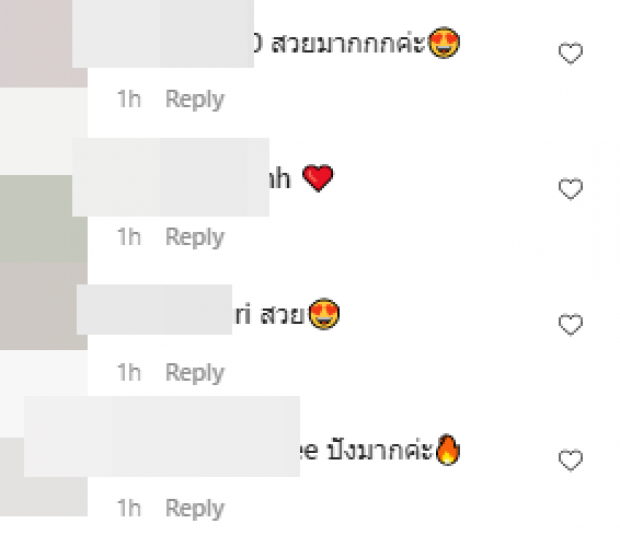Reply to the comment with red heart emoji

coord(195,237)
